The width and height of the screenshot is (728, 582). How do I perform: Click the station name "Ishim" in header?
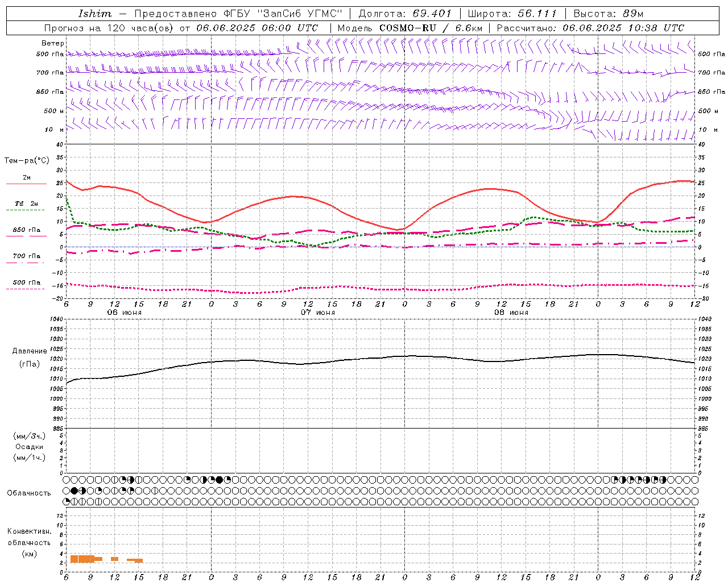(95, 14)
